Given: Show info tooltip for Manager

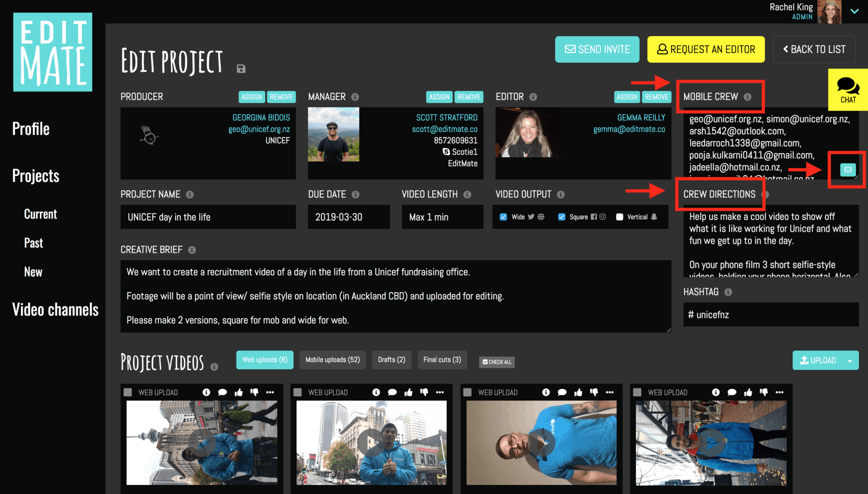Looking at the screenshot, I should click(355, 97).
